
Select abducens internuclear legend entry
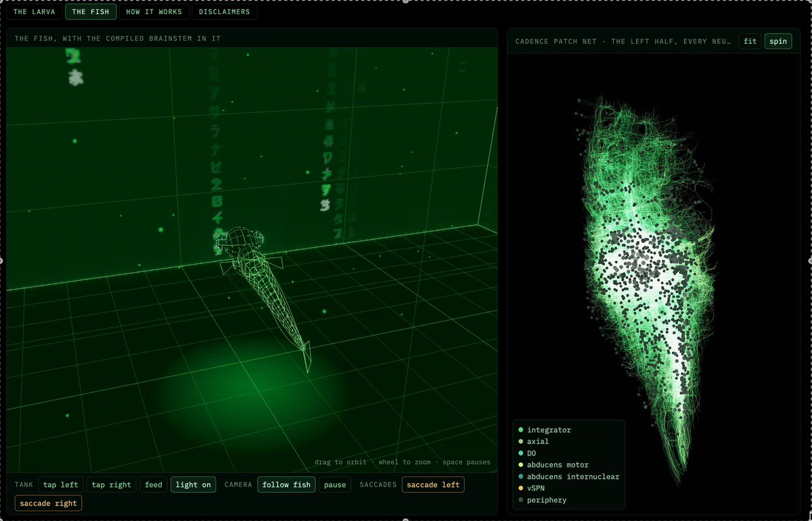click(568, 476)
